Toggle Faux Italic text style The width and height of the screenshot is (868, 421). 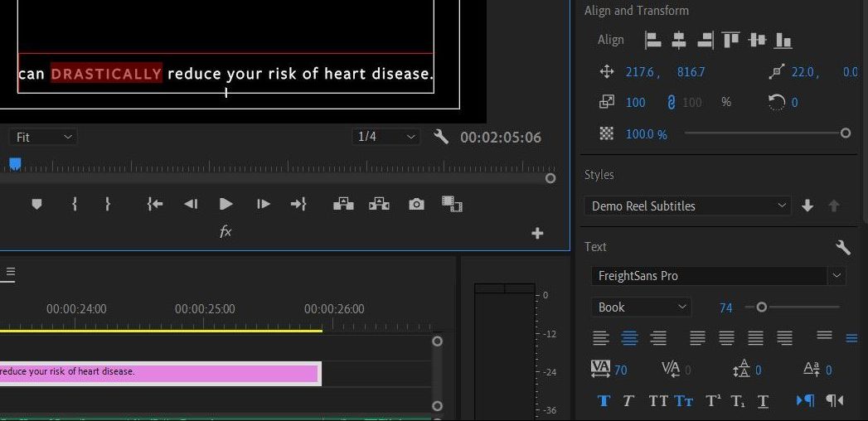(x=628, y=400)
